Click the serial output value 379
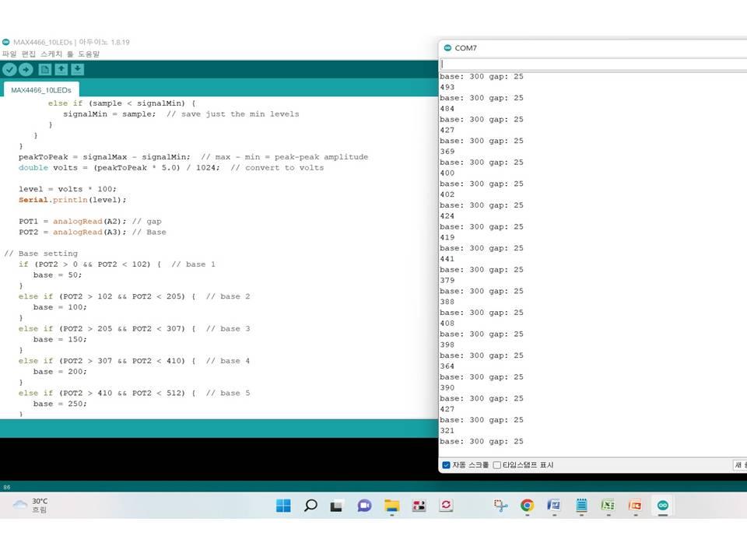Viewport: 747px width, 560px height. coord(447,281)
